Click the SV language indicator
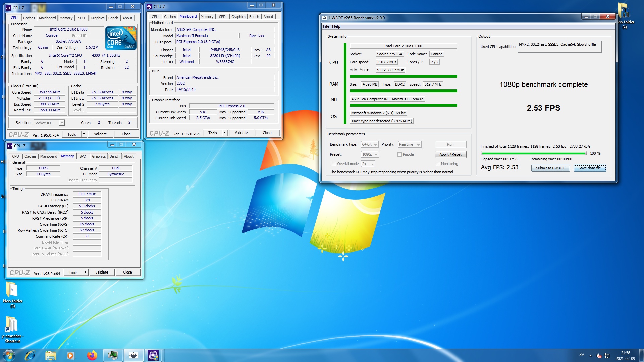 point(582,355)
